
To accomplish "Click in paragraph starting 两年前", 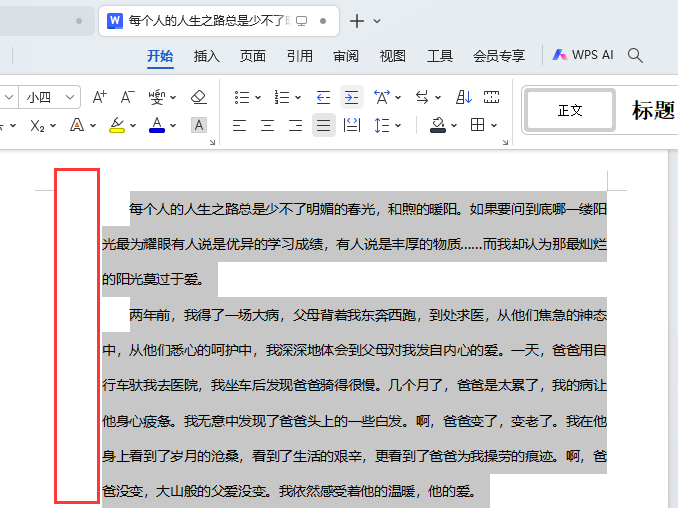I will 355,403.
